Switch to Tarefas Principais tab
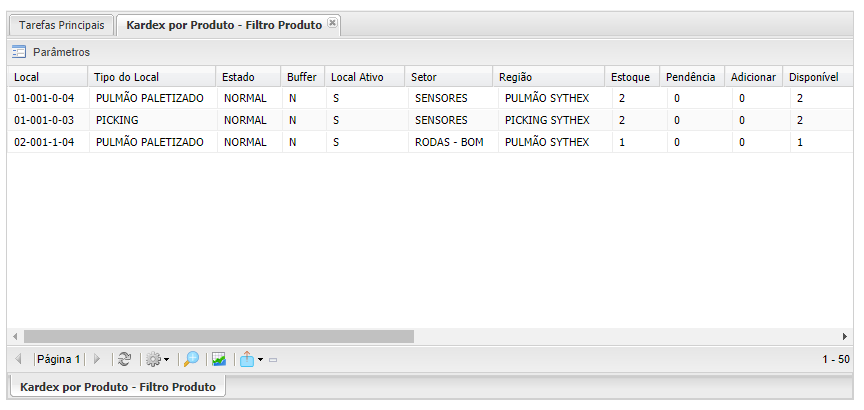 (62, 25)
